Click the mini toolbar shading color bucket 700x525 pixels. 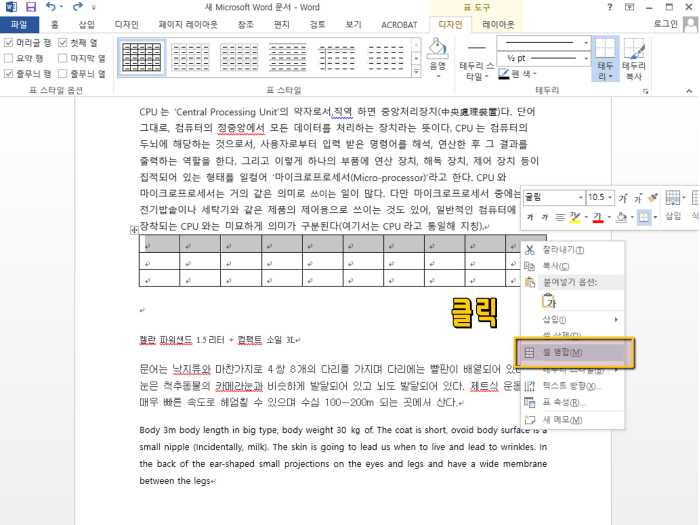coord(621,217)
